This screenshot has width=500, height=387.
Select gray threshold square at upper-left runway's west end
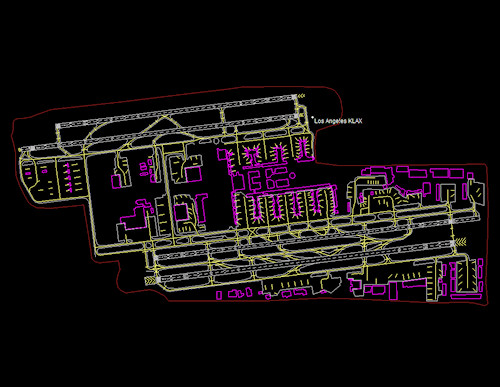point(58,126)
